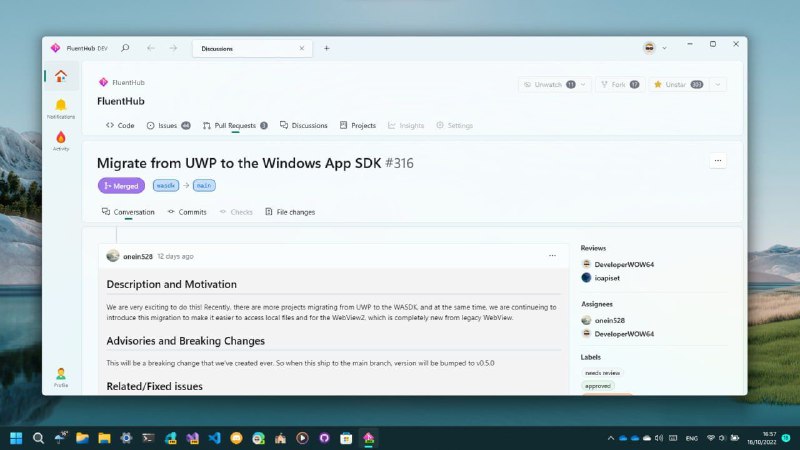Click the approved label
The width and height of the screenshot is (800, 450).
pyautogui.click(x=598, y=386)
